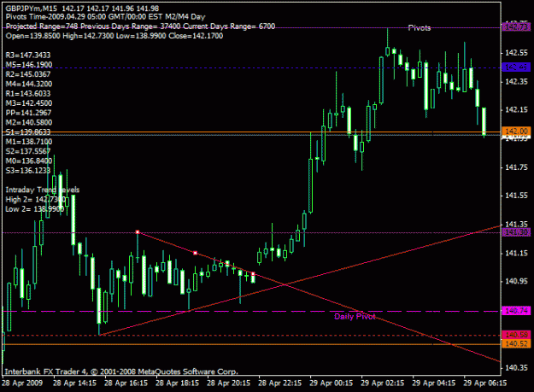The width and height of the screenshot is (534, 392).
Task: Click the purple 141.30 price tag
Action: [x=516, y=232]
